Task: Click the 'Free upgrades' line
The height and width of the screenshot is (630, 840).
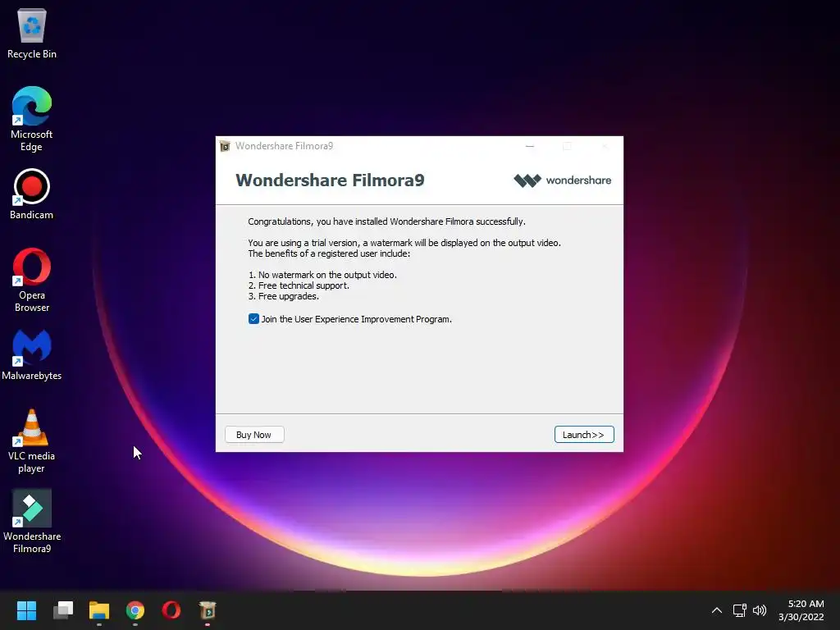Action: tap(283, 296)
